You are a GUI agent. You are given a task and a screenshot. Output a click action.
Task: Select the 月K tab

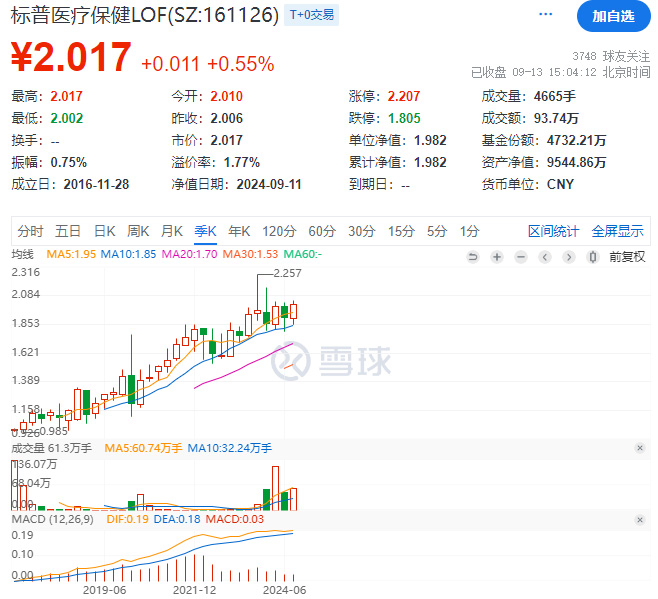click(x=172, y=231)
